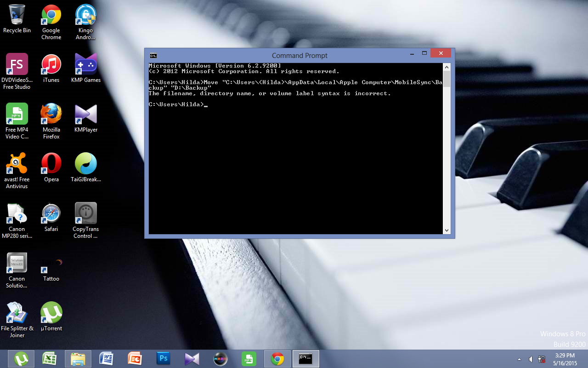
Task: Open Excel from the taskbar
Action: 50,359
